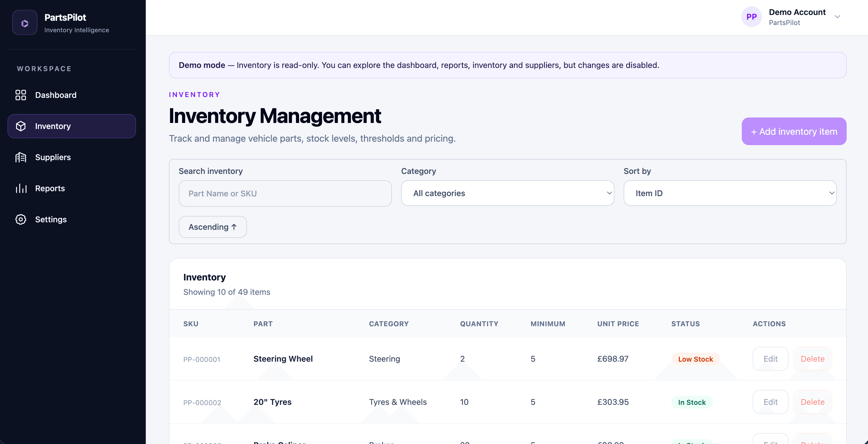Click the UNIT PRICE column header

pyautogui.click(x=618, y=324)
